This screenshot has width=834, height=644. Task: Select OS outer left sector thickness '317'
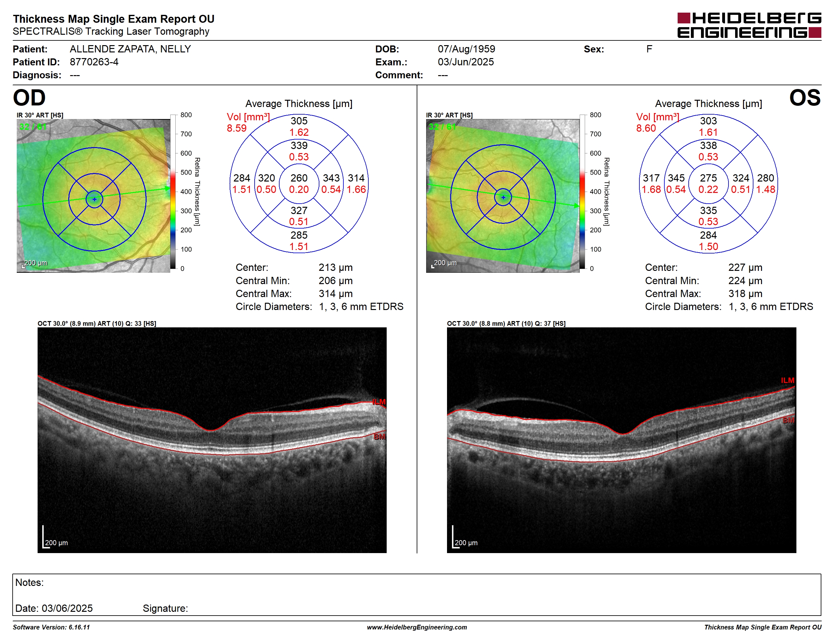(651, 178)
